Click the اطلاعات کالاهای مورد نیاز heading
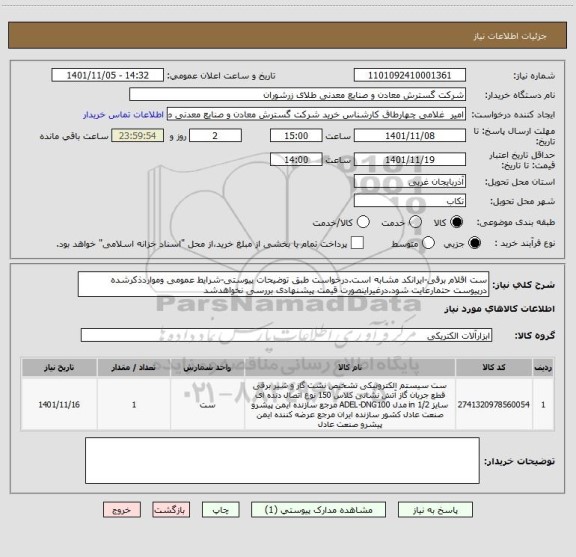Image resolution: width=576 pixels, height=557 pixels. (x=499, y=309)
